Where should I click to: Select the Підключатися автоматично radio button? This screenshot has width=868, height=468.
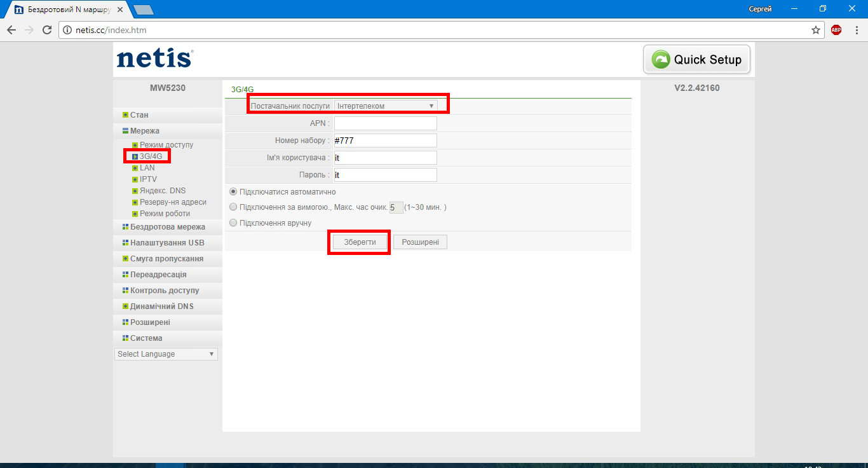pyautogui.click(x=233, y=191)
